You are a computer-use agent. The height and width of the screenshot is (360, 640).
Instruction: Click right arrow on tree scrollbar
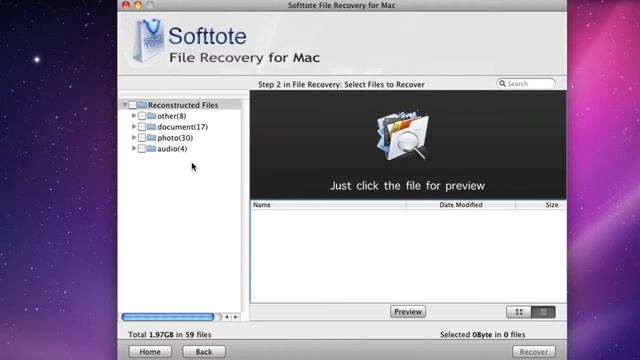236,317
